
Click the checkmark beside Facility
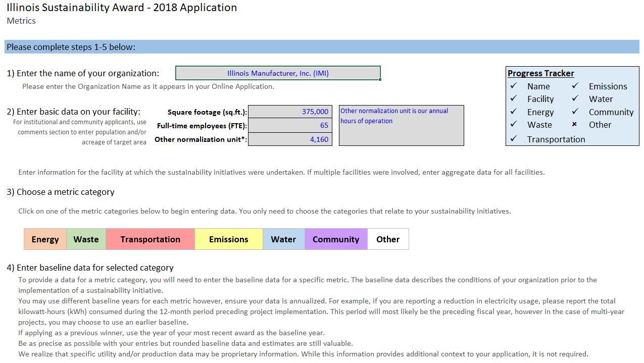pyautogui.click(x=514, y=99)
